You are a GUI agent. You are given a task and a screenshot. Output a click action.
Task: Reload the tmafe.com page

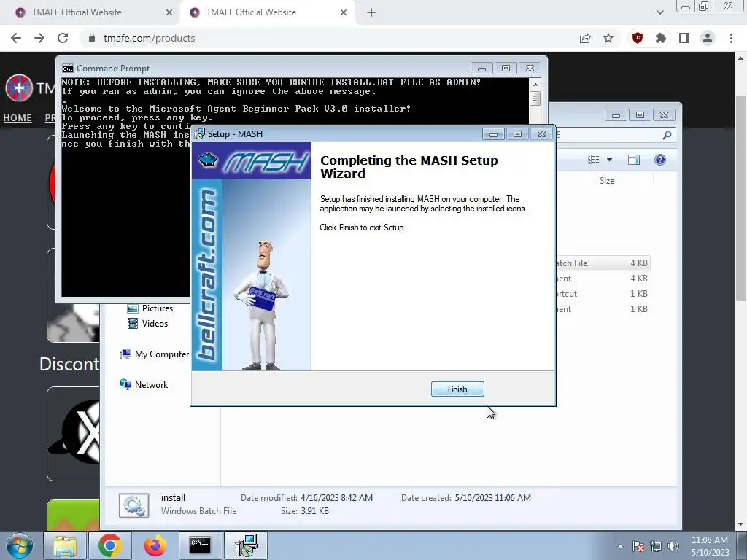[x=63, y=38]
